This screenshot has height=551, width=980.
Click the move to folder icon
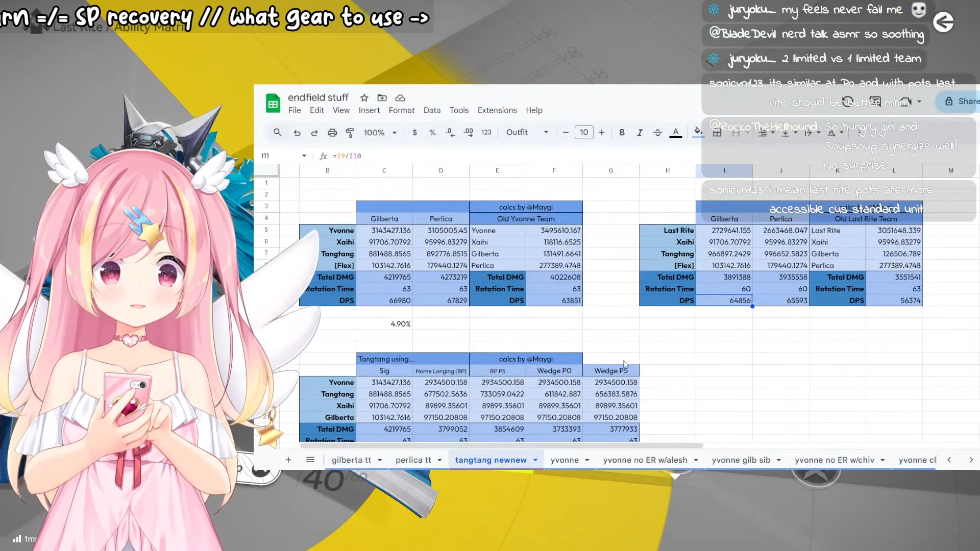click(x=382, y=97)
